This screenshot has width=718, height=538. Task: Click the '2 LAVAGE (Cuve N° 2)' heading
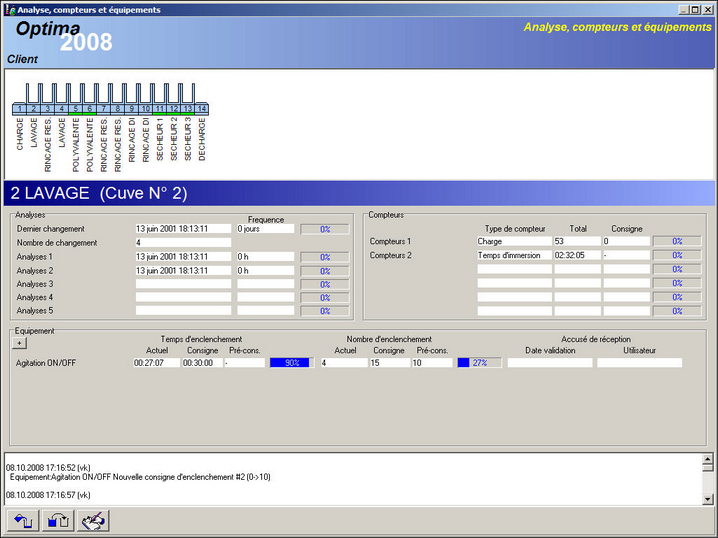98,193
